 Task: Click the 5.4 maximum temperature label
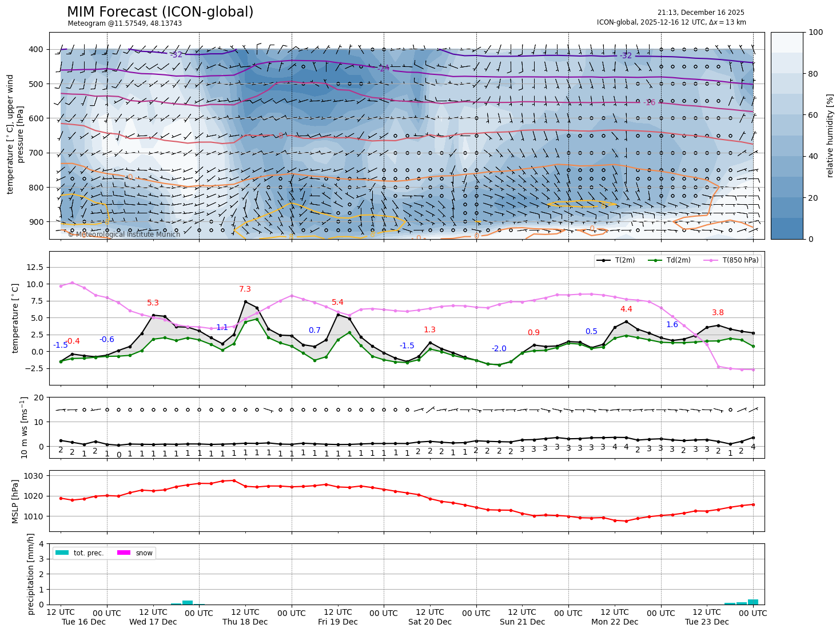tap(337, 303)
